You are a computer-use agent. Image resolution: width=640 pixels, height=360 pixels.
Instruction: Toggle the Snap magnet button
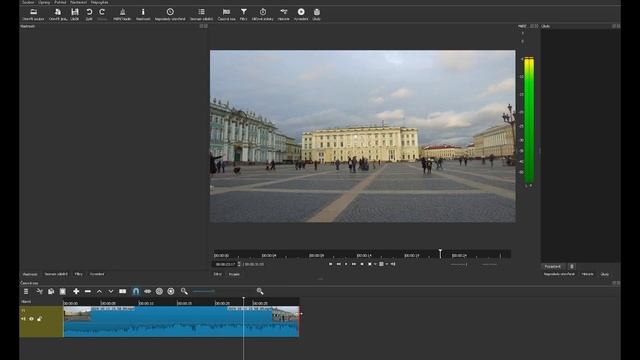pos(136,291)
